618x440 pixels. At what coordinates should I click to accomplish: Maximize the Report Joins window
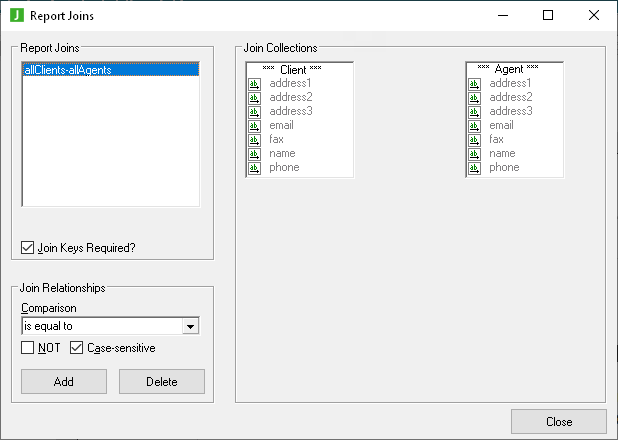click(x=547, y=15)
